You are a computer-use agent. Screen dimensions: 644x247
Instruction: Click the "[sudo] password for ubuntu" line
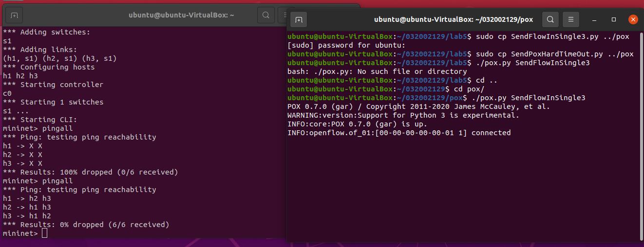click(x=346, y=45)
